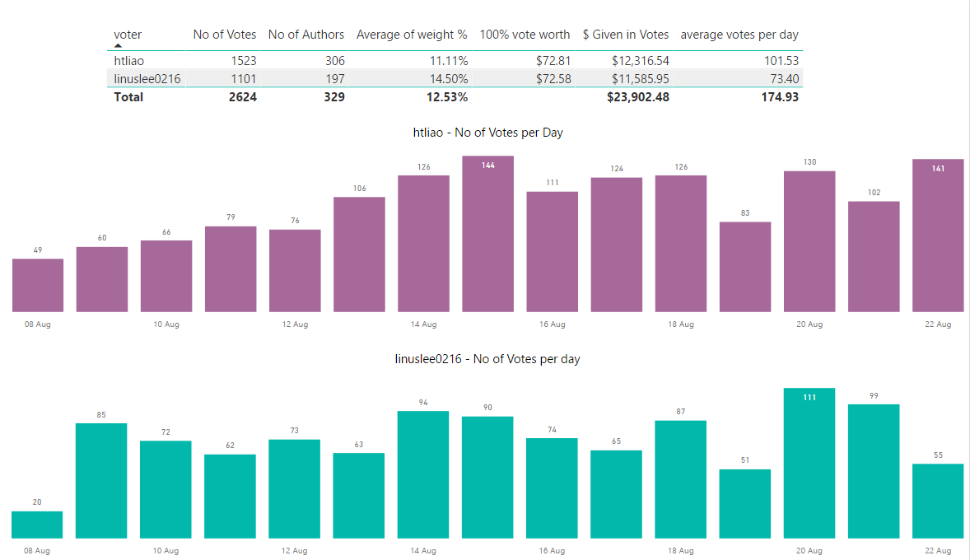Click the purple bar labeled 49

38,286
